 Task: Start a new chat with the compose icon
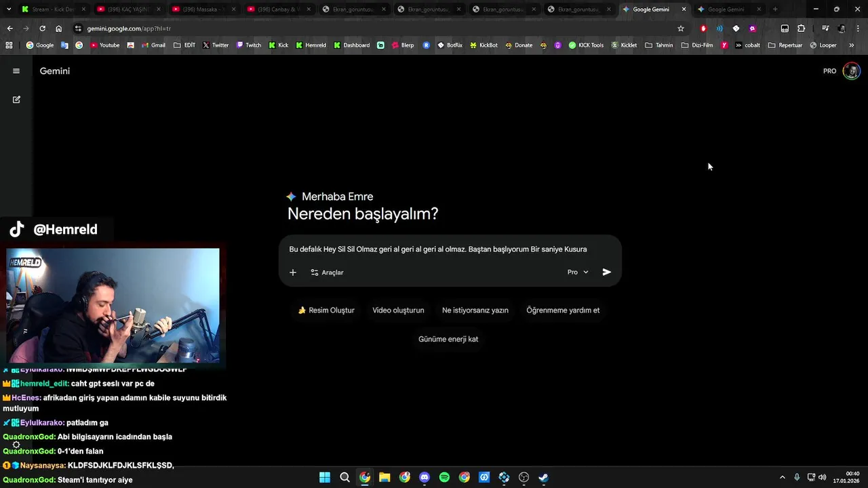pos(16,100)
